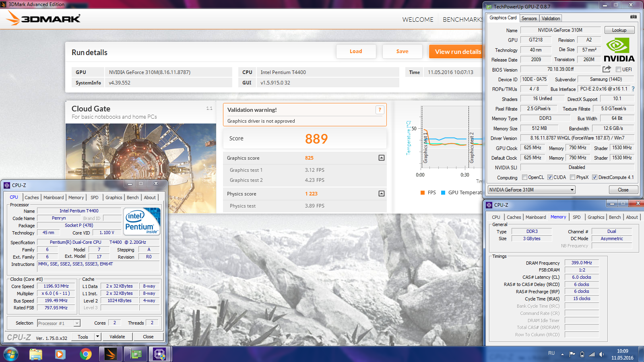Screen dimensions: 644x362
Task: Click the volume speaker tray icon
Action: point(601,354)
